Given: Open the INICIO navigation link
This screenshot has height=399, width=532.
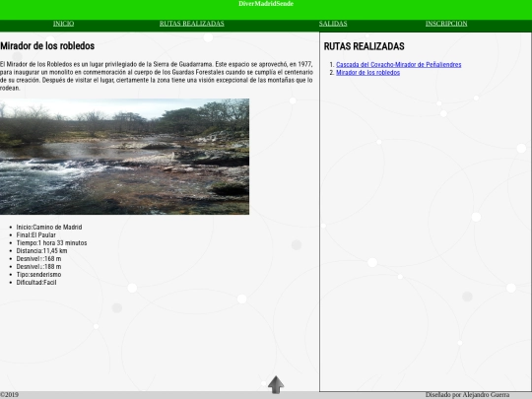Looking at the screenshot, I should point(63,24).
